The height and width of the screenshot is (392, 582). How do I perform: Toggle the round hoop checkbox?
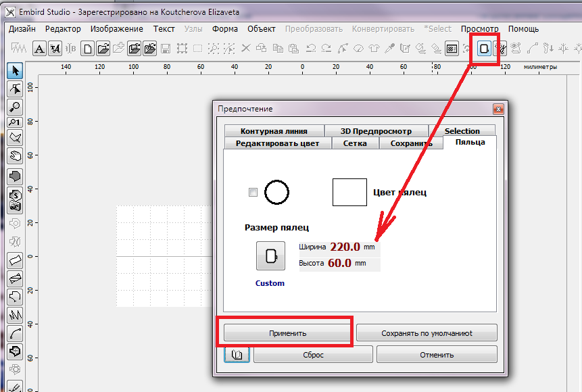click(x=253, y=193)
